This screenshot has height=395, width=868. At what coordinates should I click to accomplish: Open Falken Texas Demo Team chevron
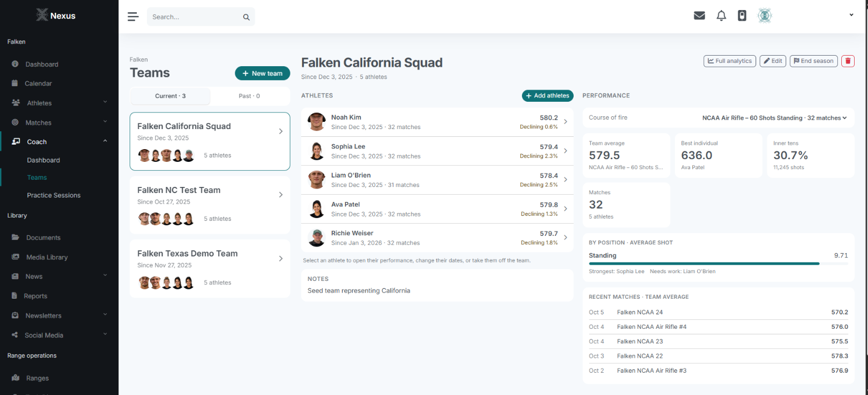(280, 259)
